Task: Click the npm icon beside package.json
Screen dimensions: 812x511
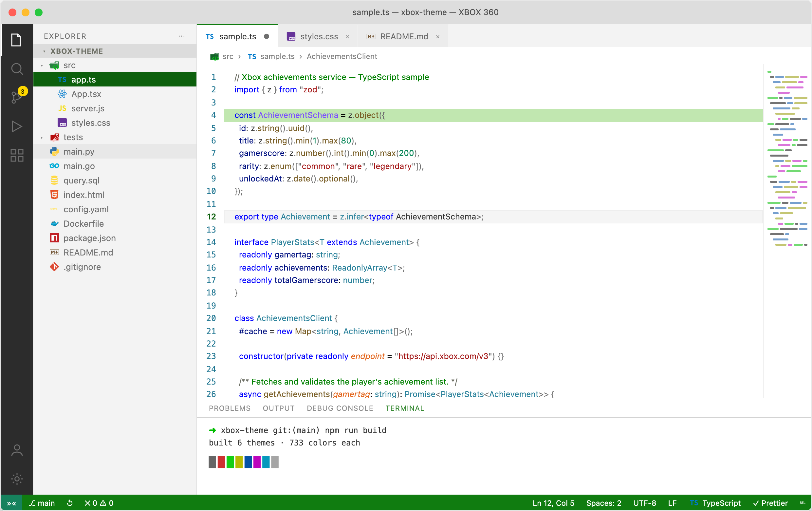Action: click(x=54, y=238)
